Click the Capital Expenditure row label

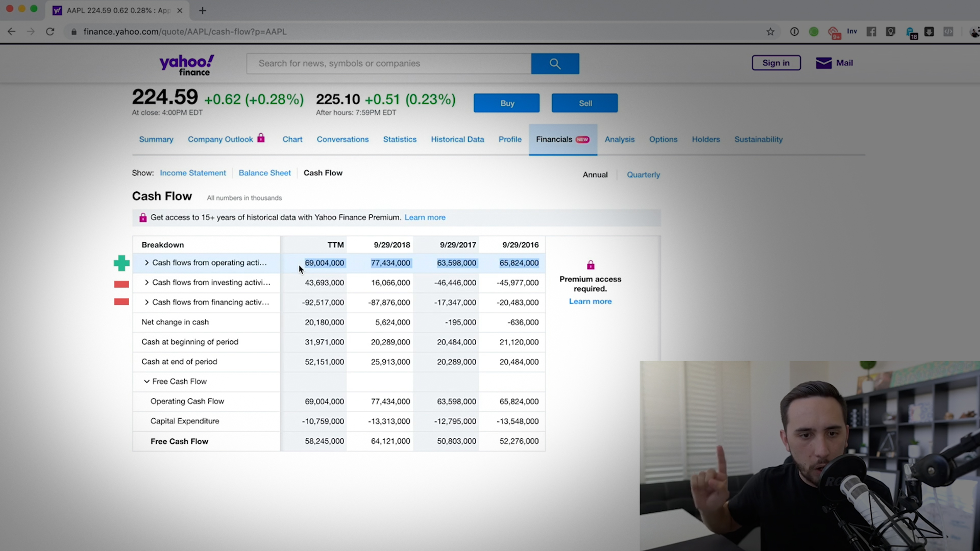(185, 421)
